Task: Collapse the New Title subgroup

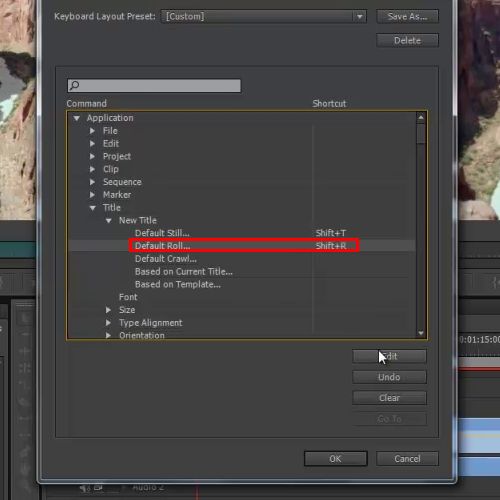Action: pos(109,220)
